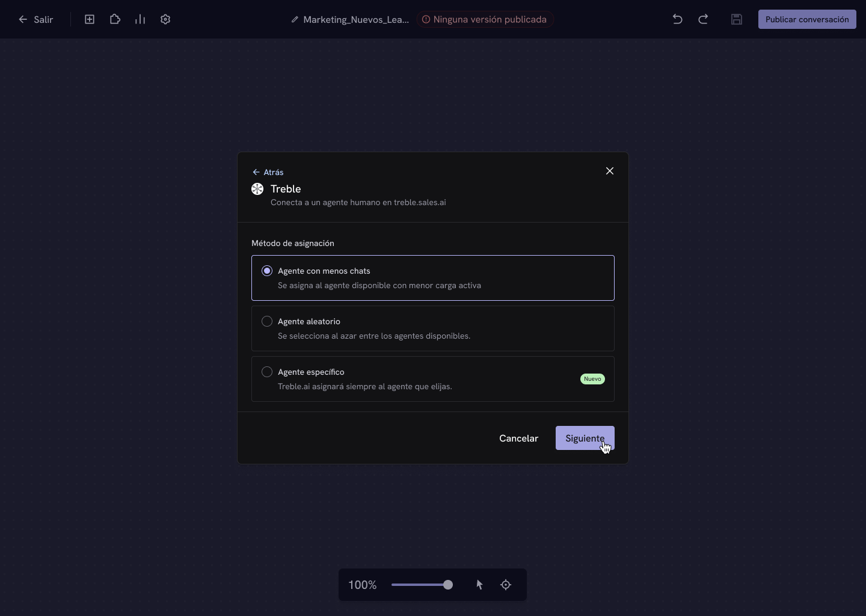Image resolution: width=866 pixels, height=616 pixels.
Task: Click the zoom slider handle
Action: (x=448, y=585)
